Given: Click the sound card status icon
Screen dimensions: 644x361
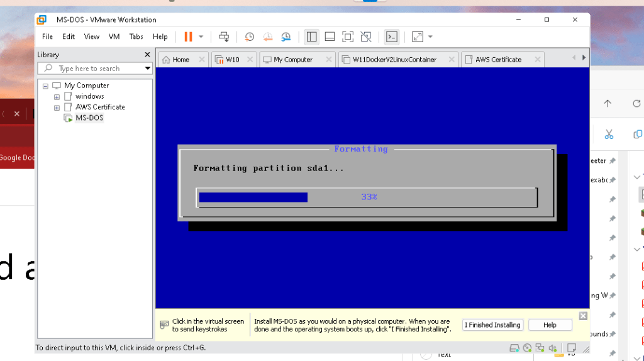Looking at the screenshot, I should 553,348.
